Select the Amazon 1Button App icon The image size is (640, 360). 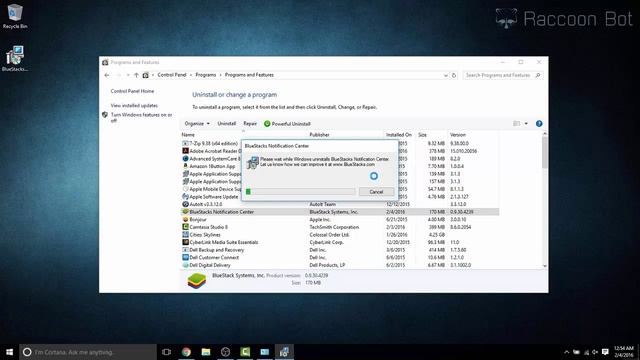point(185,166)
